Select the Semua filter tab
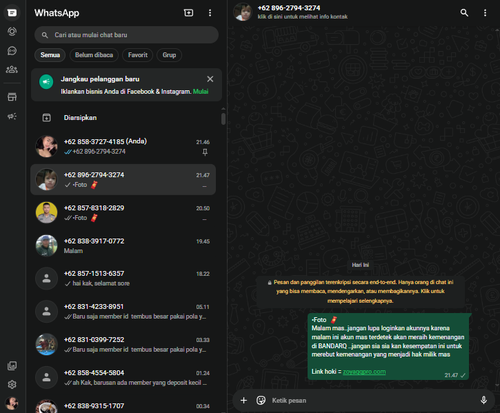 pos(50,55)
